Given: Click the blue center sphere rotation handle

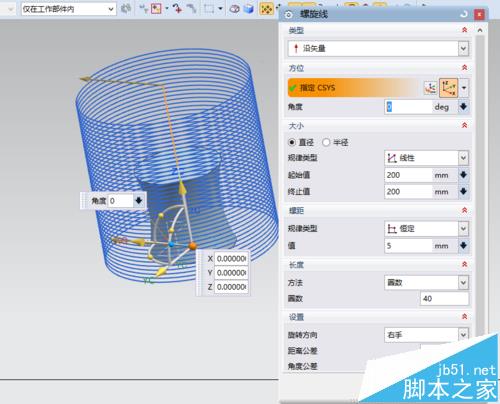Looking at the screenshot, I should click(171, 244).
